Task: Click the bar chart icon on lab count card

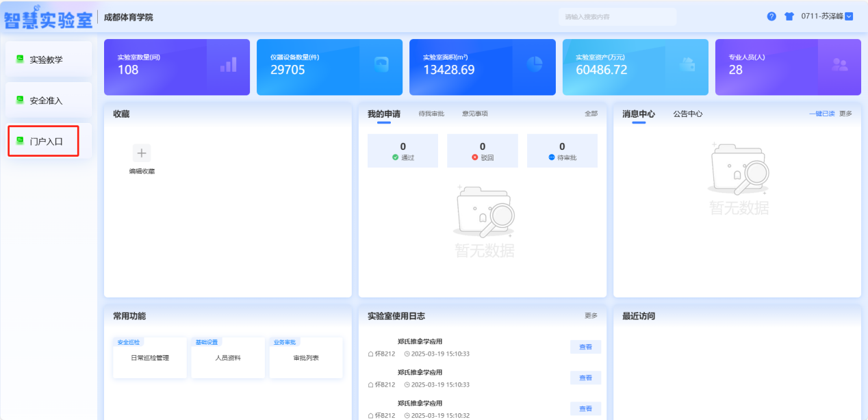Action: tap(228, 65)
